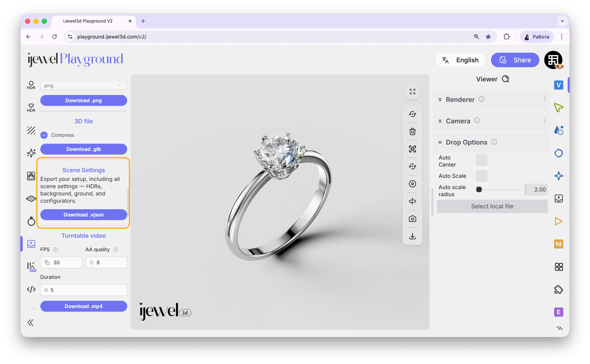The height and width of the screenshot is (364, 590).
Task: Select the export panel sidebar icon
Action: click(31, 244)
